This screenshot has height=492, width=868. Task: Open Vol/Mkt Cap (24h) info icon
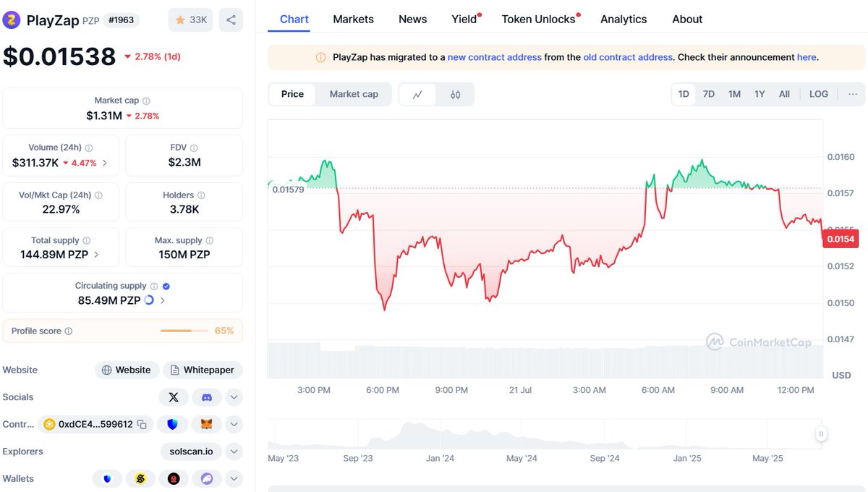(x=98, y=195)
